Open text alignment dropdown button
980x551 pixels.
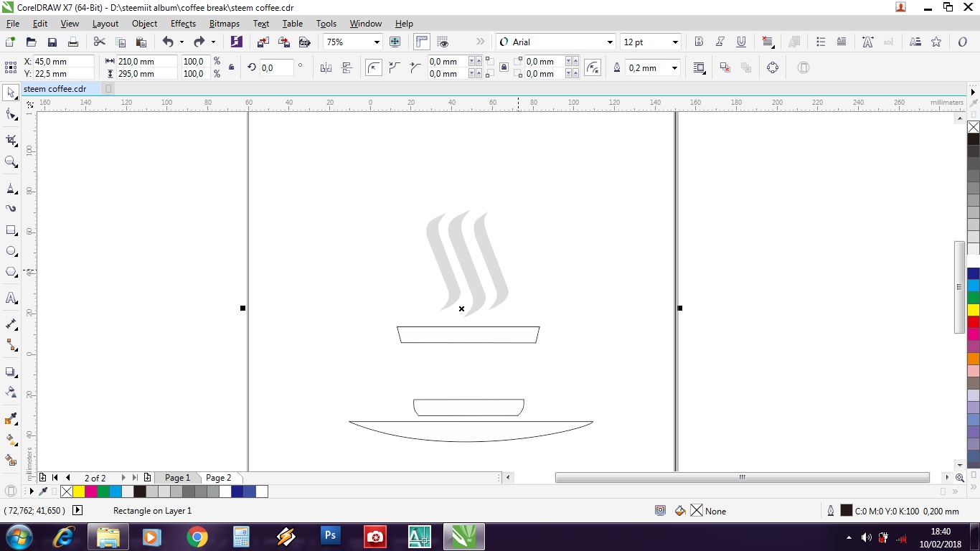(x=768, y=42)
